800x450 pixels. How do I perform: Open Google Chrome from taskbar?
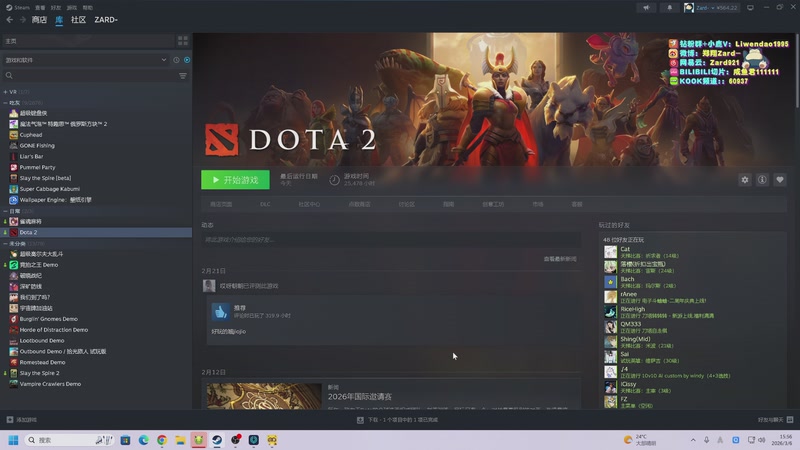[x=162, y=440]
